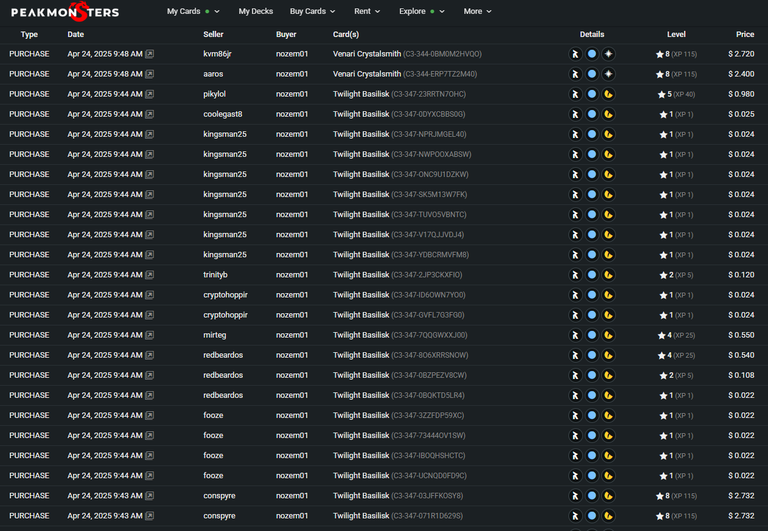Click white neutral element icon in aaros row
This screenshot has height=531, width=768.
(x=608, y=74)
